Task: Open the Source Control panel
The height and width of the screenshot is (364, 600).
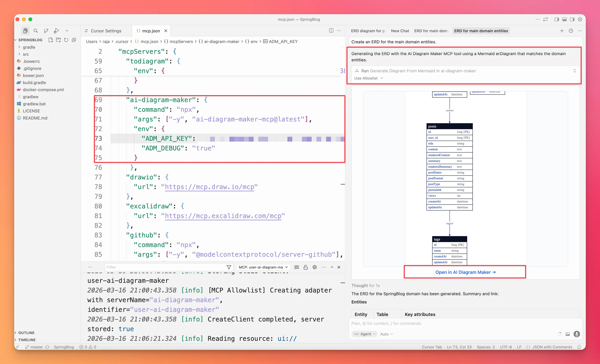Action: 46,31
